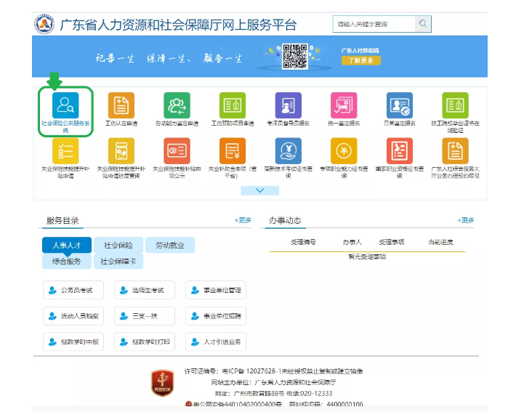Switch to the 社会保障卡 tab
516x420 pixels.
click(118, 262)
